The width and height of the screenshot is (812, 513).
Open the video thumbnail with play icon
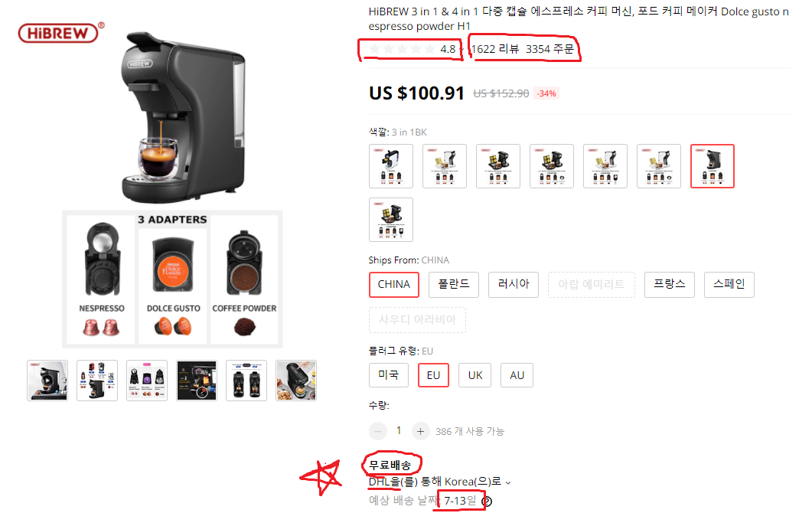click(47, 381)
